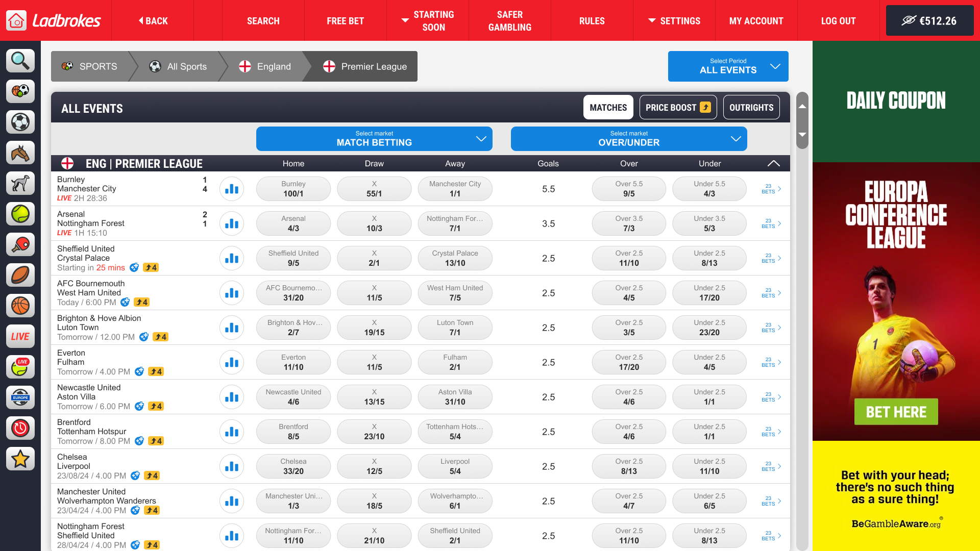Open the magnifier search icon in sidebar
980x551 pixels.
click(x=20, y=61)
